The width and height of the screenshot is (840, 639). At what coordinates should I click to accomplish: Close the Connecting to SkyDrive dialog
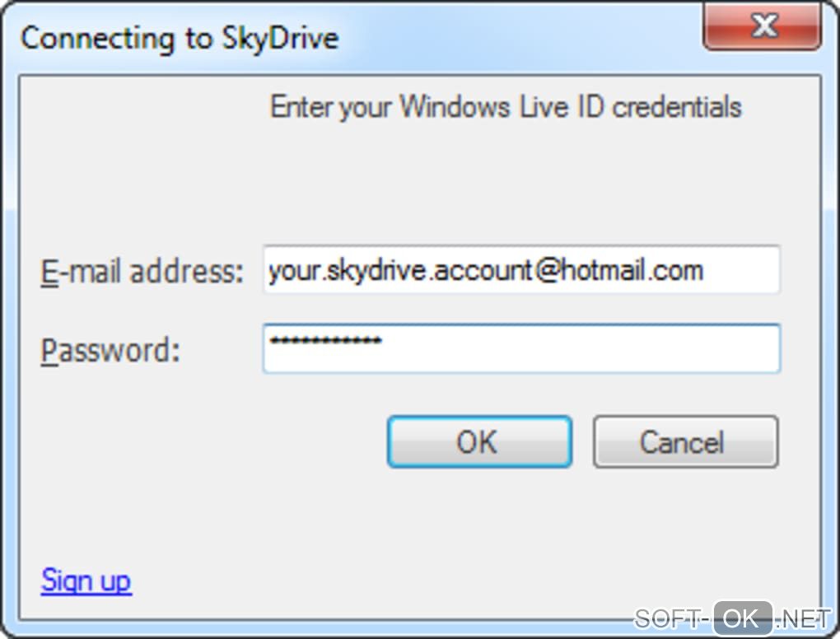[763, 28]
